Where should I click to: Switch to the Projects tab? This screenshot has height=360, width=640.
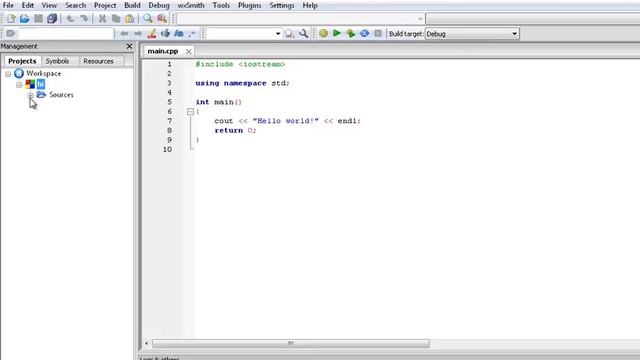(x=22, y=61)
